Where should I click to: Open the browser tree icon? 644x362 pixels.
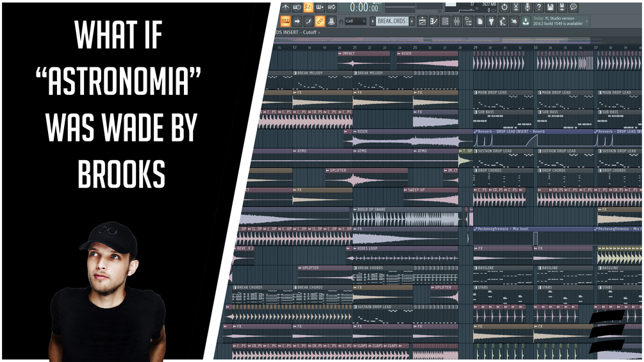pyautogui.click(x=468, y=21)
